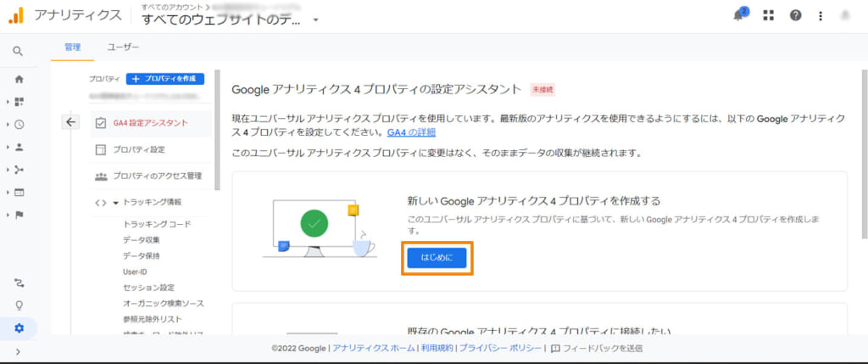This screenshot has width=868, height=364.
Task: Open セッション設定 item
Action: [x=149, y=288]
